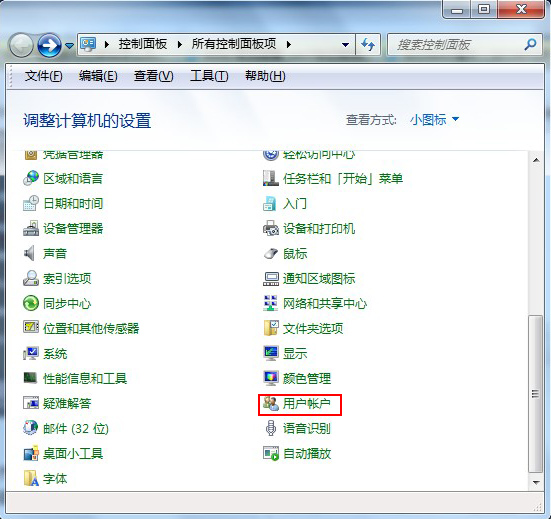Click the 语音识别 microphone icon

click(271, 428)
